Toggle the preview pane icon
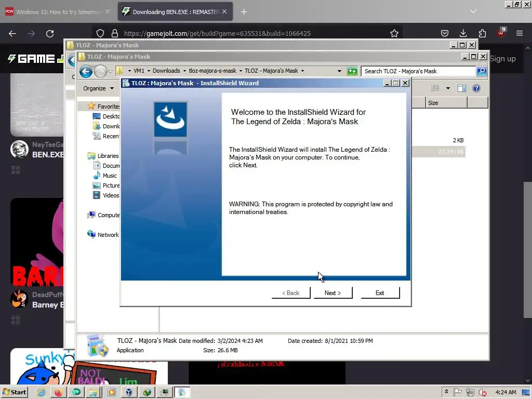Screen dimensions: 532x399 pos(462,88)
